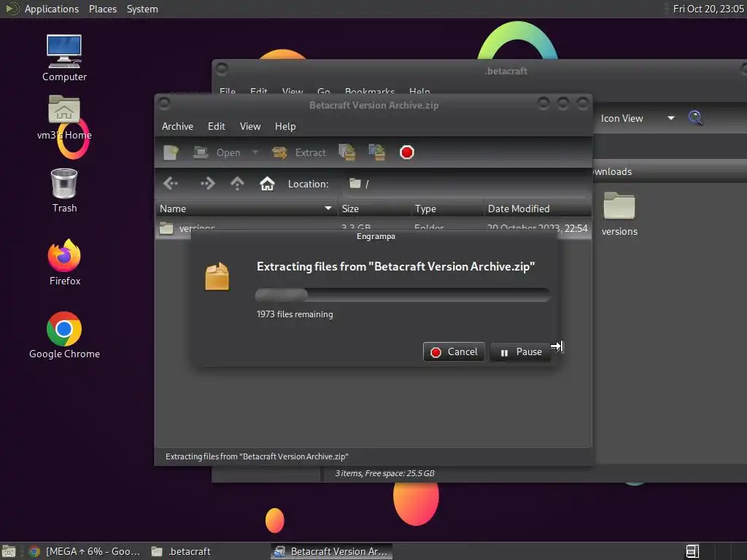Open the View menu in Engrampa
This screenshot has width=747, height=560.
point(250,126)
